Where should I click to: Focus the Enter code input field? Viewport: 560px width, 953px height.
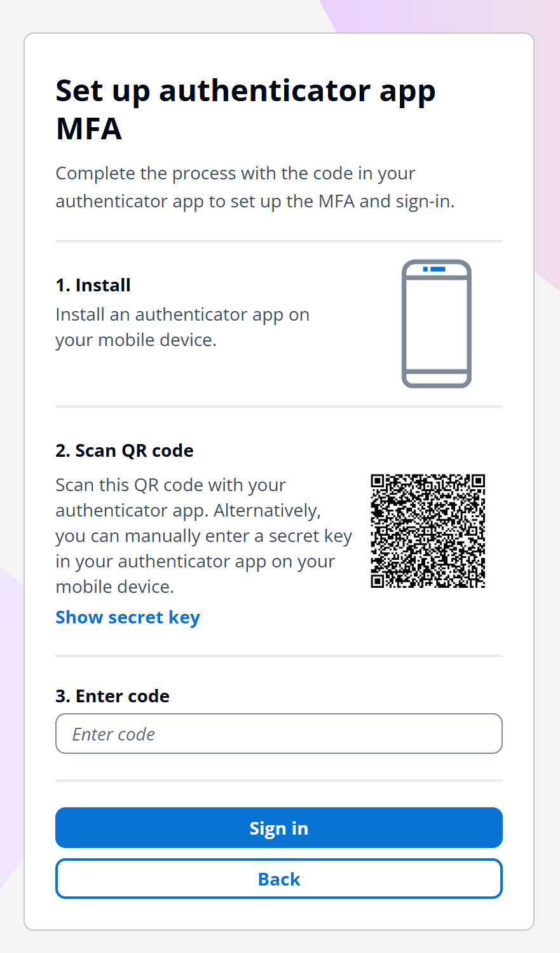click(x=279, y=734)
